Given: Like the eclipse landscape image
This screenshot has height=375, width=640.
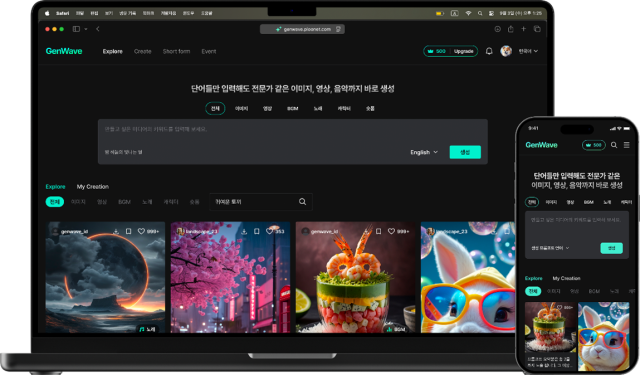Looking at the screenshot, I should tap(141, 231).
